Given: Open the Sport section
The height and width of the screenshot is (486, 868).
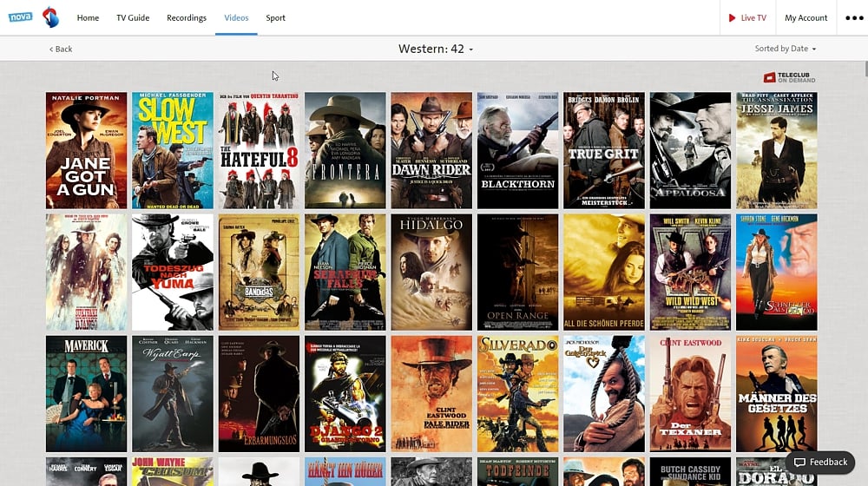Looking at the screenshot, I should 276,17.
